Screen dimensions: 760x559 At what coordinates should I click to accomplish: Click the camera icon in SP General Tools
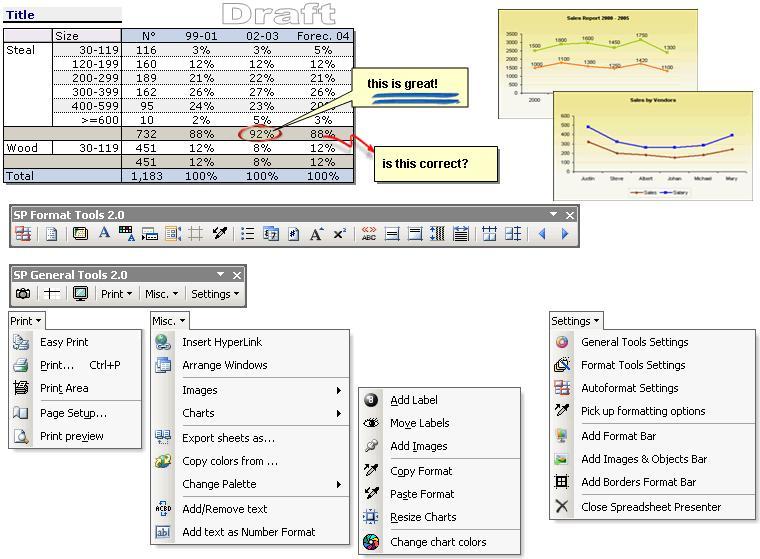[23, 294]
